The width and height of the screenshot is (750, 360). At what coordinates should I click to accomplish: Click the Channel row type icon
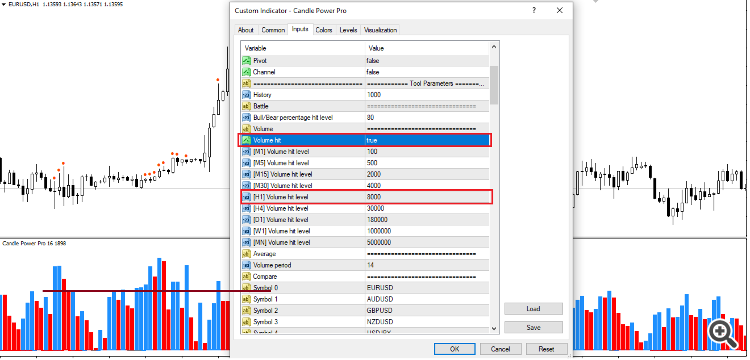pos(246,72)
